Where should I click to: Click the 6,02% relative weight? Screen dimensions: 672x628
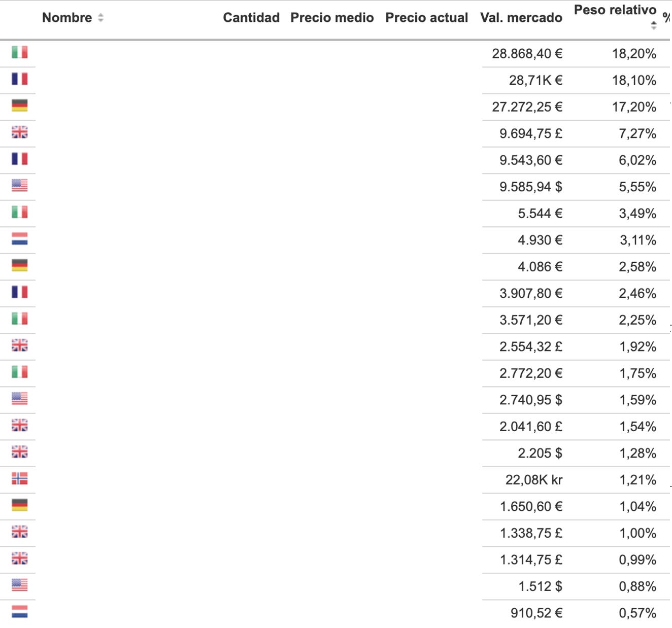coord(637,160)
